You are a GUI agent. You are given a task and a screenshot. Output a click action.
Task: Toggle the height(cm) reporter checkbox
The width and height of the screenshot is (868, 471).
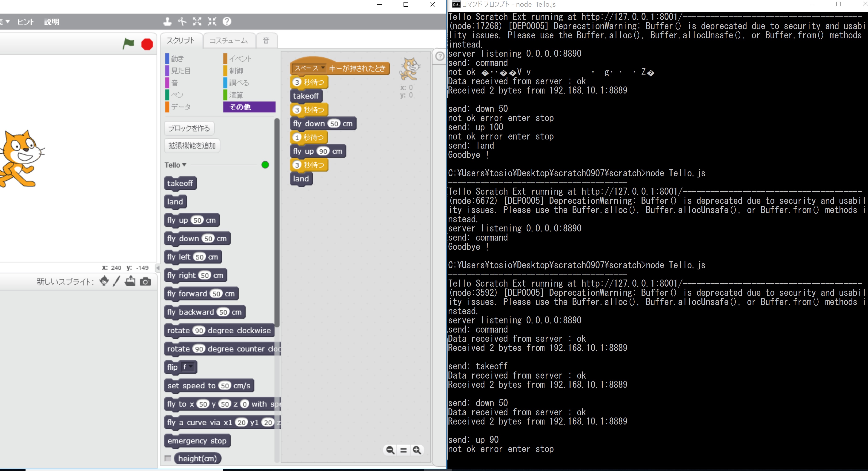[168, 458]
